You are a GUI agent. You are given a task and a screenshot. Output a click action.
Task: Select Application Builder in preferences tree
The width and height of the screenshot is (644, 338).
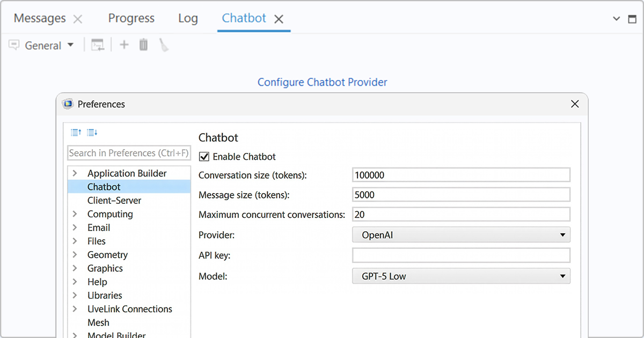[127, 173]
